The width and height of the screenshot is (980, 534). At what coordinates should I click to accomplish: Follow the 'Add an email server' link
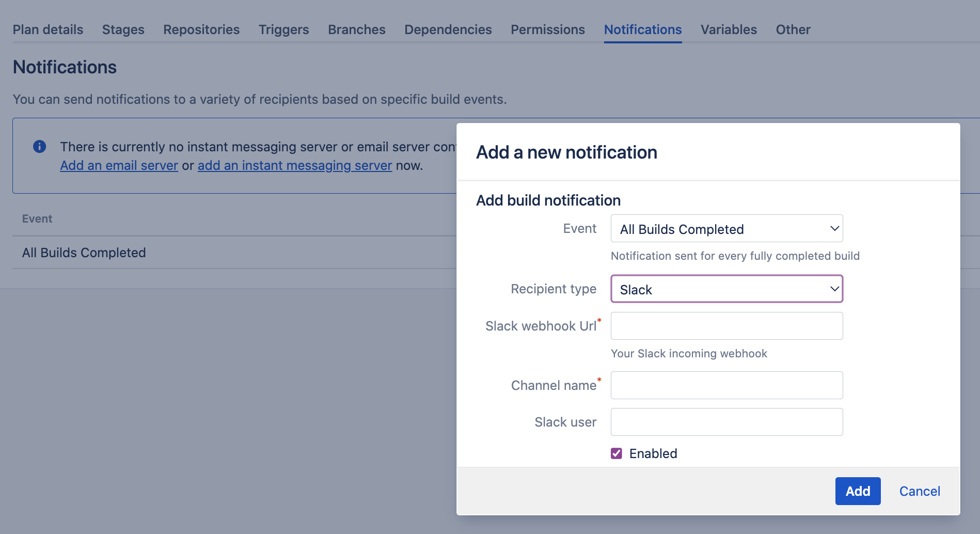pyautogui.click(x=119, y=166)
